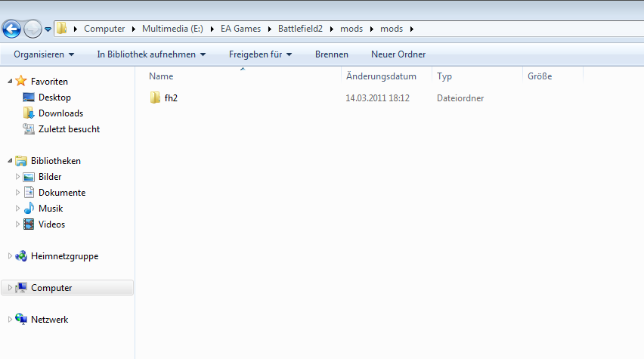Expand the Bilder library
The width and height of the screenshot is (644, 359).
pyautogui.click(x=17, y=177)
